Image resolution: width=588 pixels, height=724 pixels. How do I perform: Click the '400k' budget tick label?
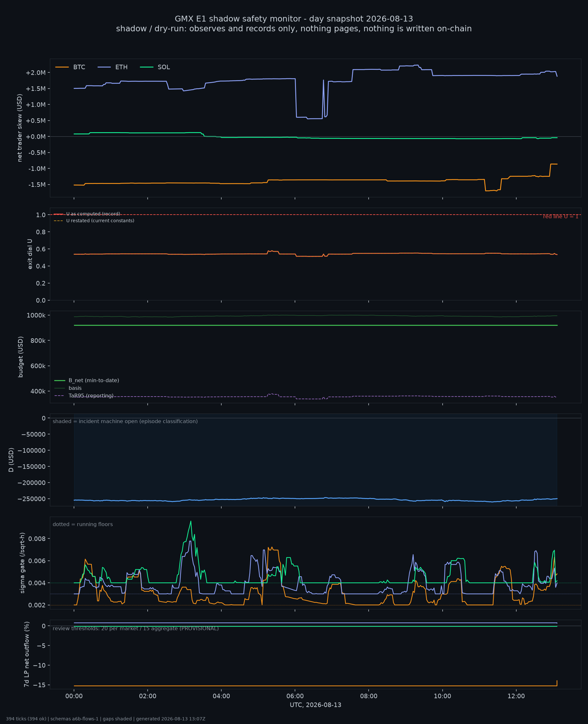[38, 391]
